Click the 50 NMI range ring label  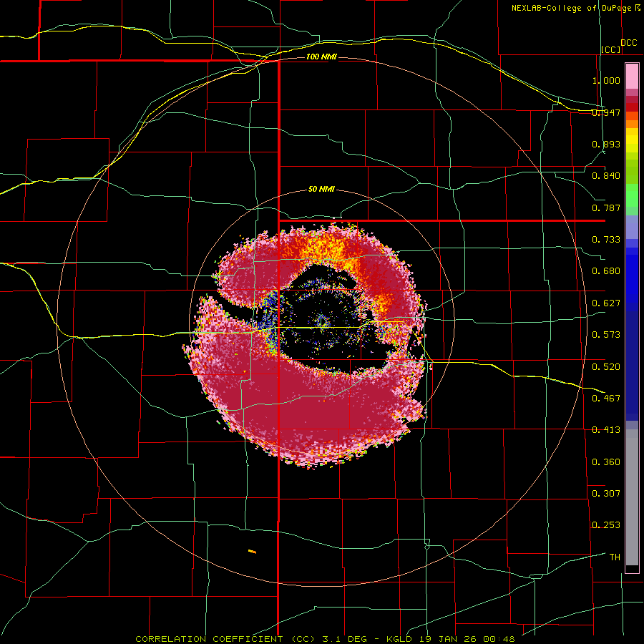coord(321,189)
